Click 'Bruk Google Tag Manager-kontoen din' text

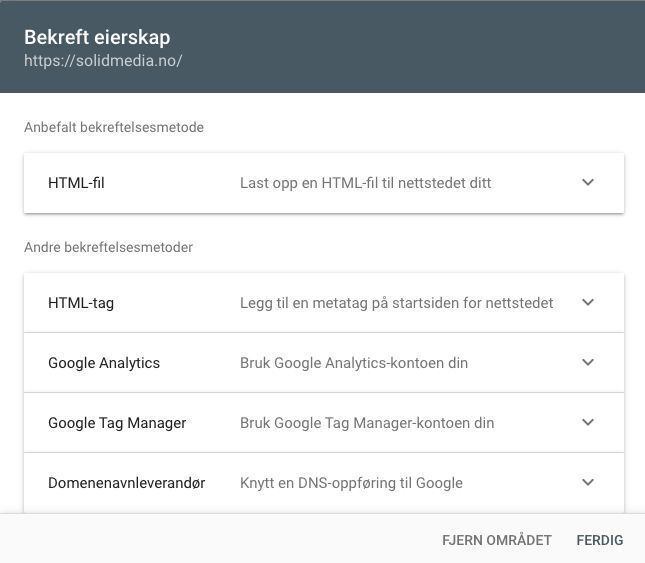tap(367, 423)
